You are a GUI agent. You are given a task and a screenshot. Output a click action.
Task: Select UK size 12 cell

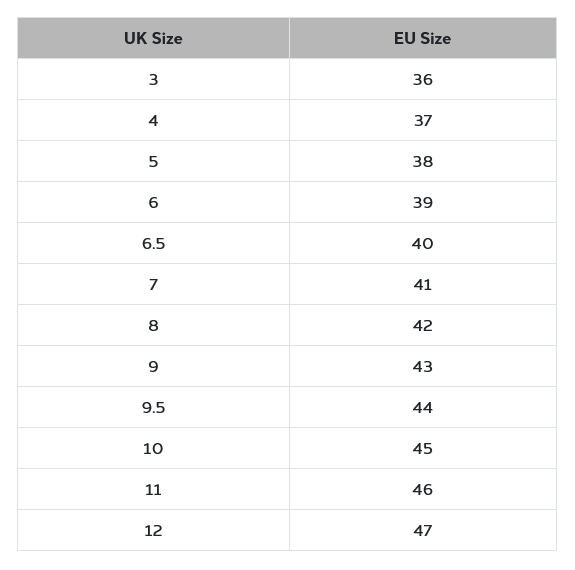pyautogui.click(x=153, y=530)
